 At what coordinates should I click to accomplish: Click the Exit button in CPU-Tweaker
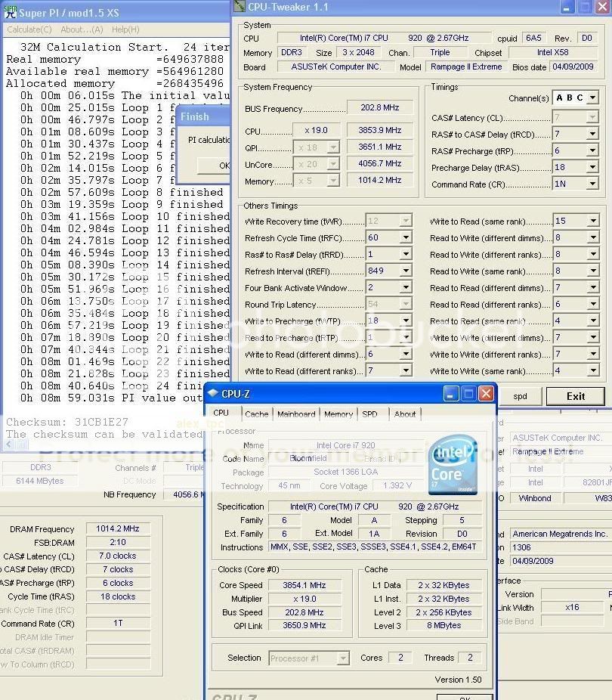point(576,396)
